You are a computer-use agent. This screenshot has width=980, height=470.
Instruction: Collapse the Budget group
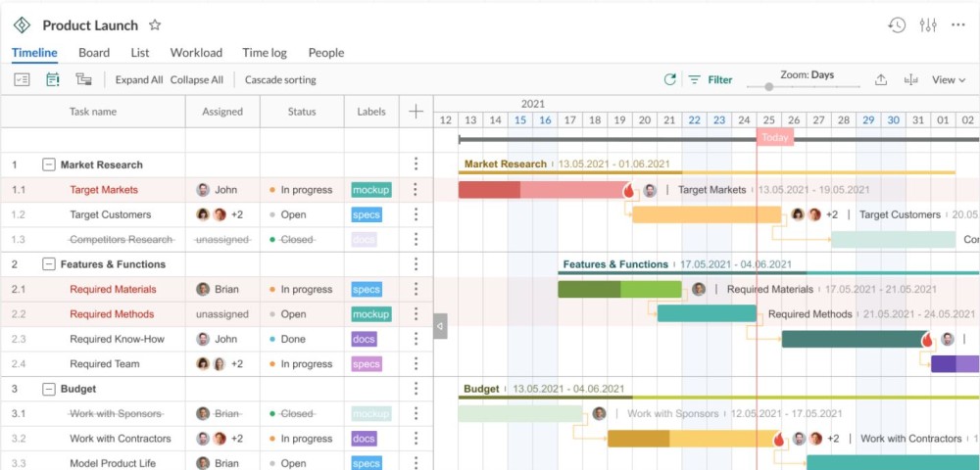49,389
